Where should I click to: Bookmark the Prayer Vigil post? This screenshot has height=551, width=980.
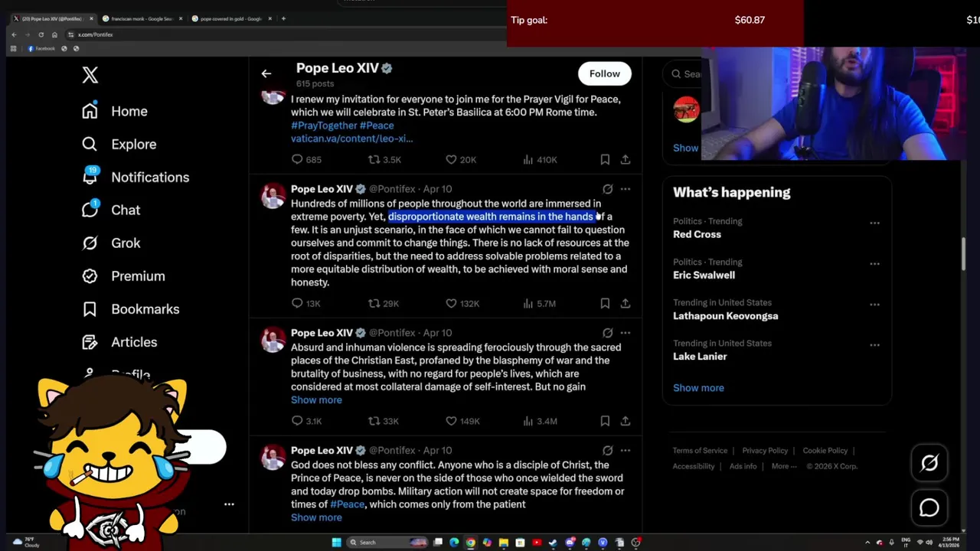click(605, 159)
